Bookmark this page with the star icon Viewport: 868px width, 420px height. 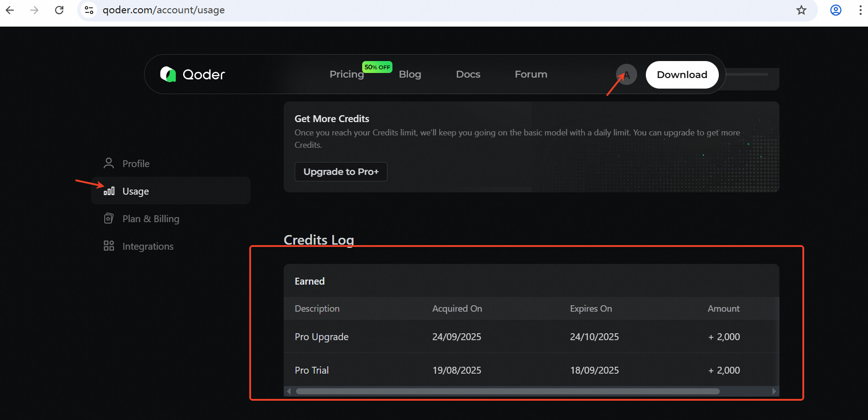click(x=801, y=10)
